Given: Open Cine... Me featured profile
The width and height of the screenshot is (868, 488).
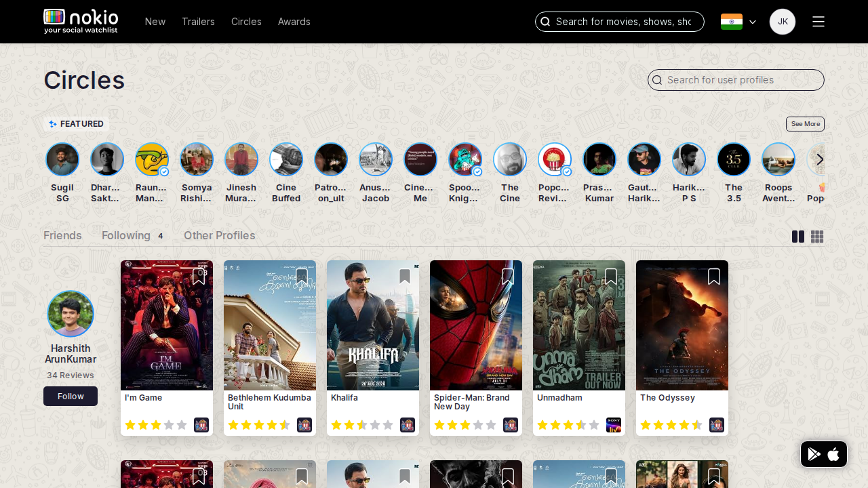Looking at the screenshot, I should pyautogui.click(x=420, y=159).
